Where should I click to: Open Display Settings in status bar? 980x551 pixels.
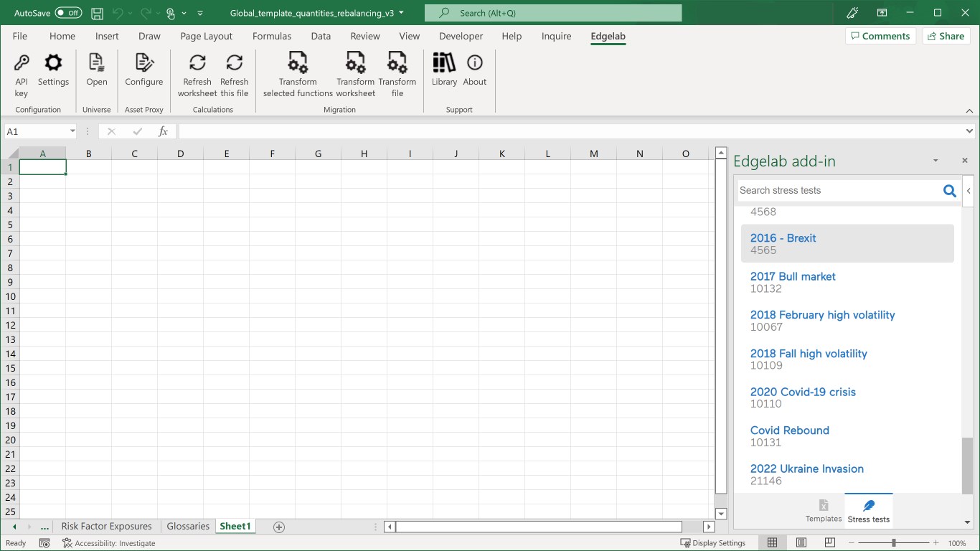(712, 543)
